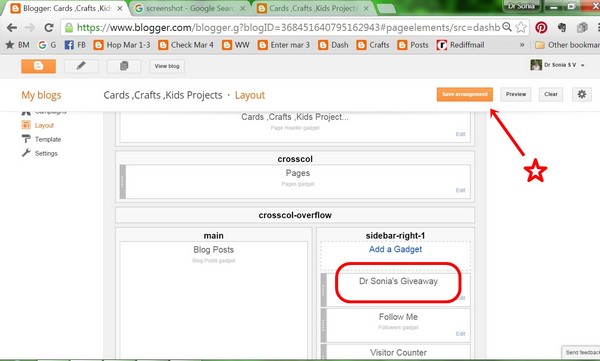Bookmark this page with the star icon
The height and width of the screenshot is (361, 600).
tap(520, 27)
